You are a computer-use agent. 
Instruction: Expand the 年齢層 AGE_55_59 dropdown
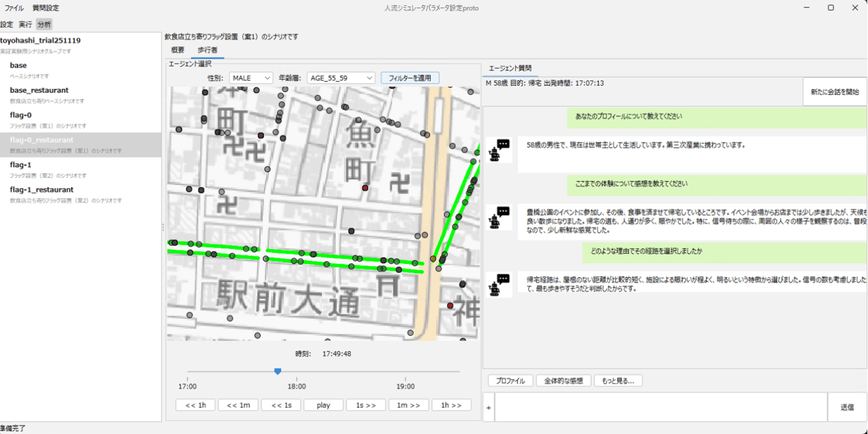(341, 78)
